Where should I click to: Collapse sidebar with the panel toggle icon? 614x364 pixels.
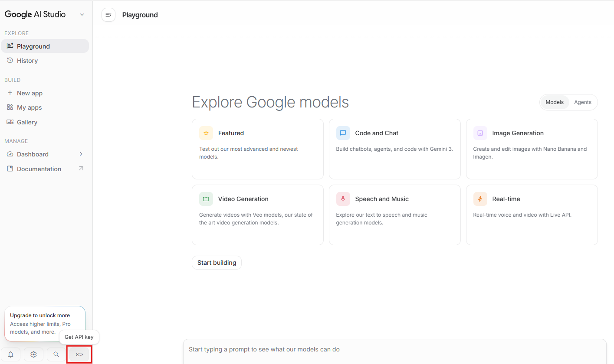tap(108, 15)
